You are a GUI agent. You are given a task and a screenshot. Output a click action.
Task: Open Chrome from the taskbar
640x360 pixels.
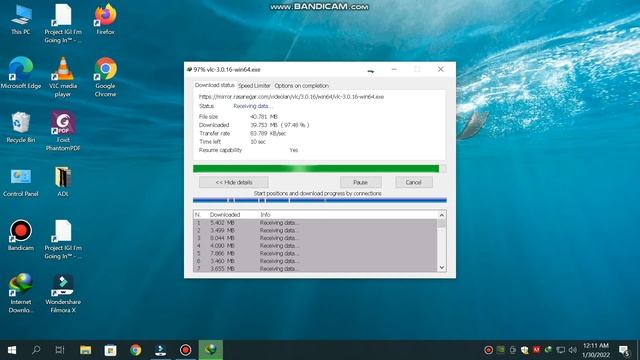coord(136,350)
